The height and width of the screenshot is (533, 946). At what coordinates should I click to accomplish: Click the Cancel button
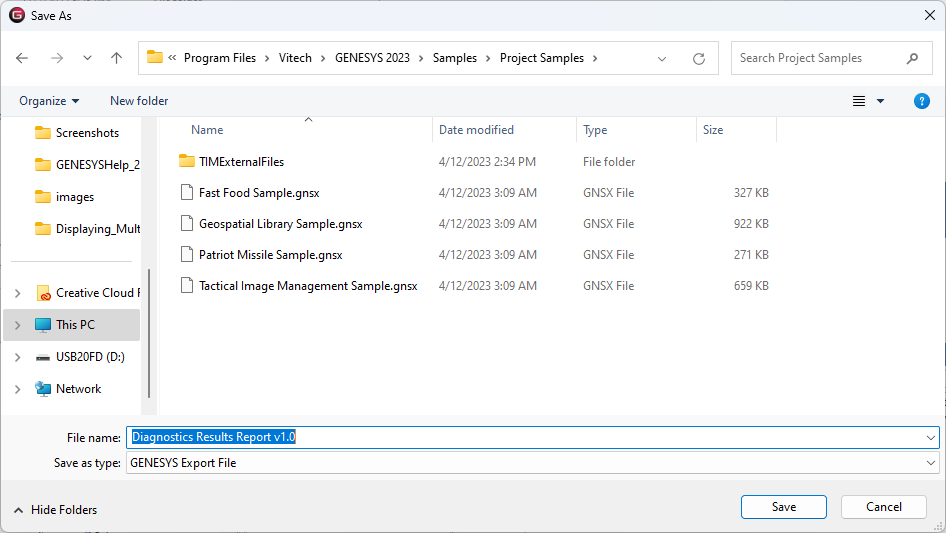pyautogui.click(x=883, y=507)
